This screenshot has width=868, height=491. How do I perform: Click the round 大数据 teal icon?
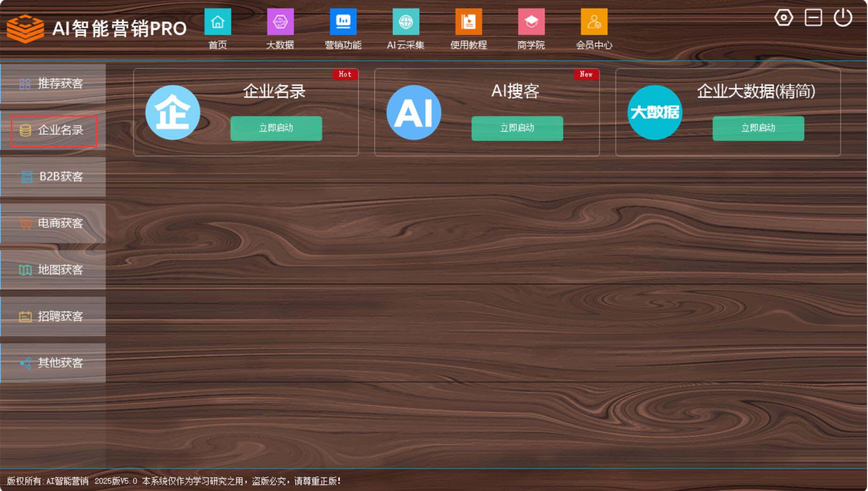pyautogui.click(x=655, y=112)
